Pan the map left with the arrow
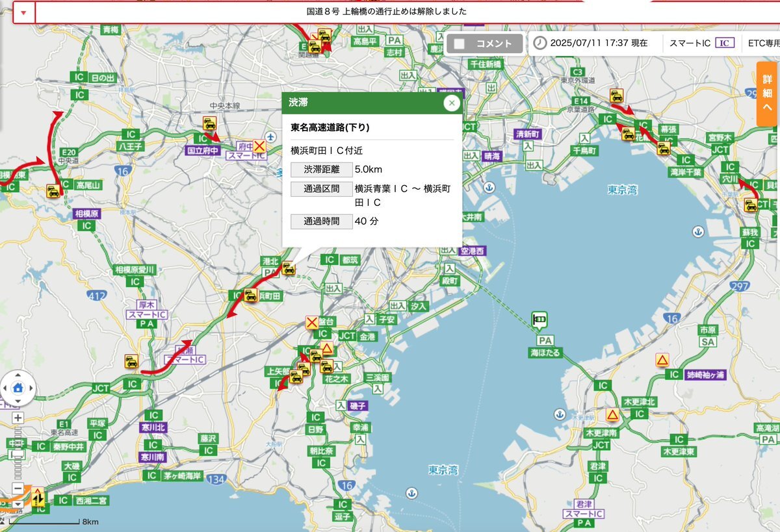 click(5, 388)
